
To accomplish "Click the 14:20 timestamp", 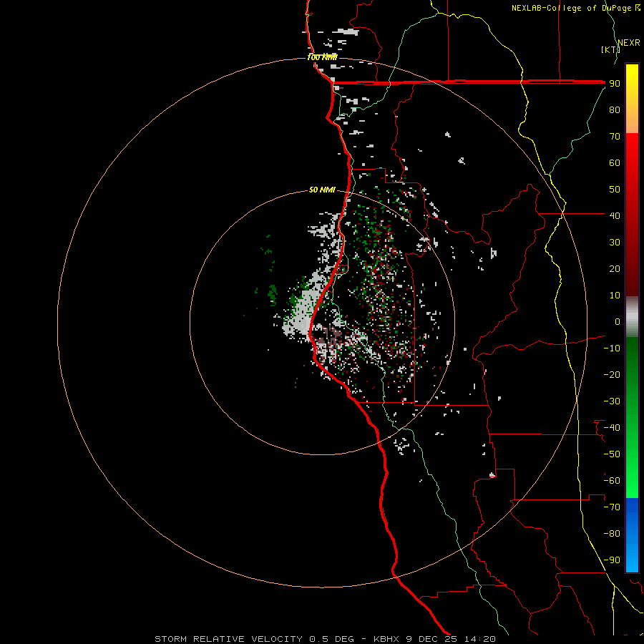I will point(479,639).
